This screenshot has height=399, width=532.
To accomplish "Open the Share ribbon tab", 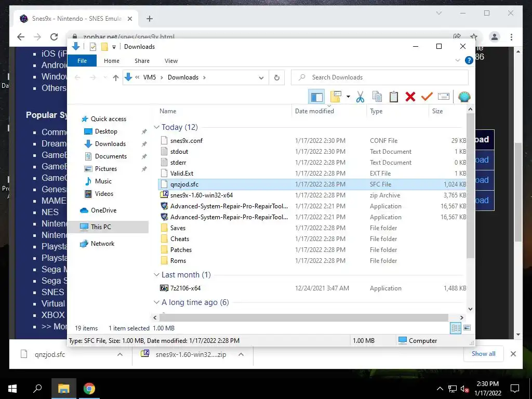I will click(142, 61).
